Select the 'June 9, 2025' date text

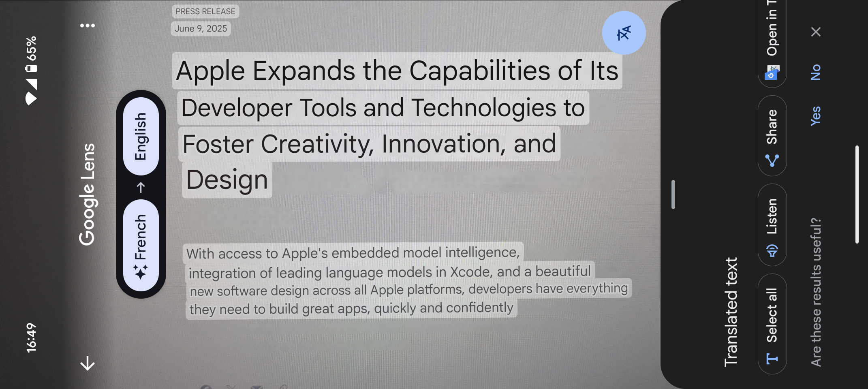click(201, 29)
